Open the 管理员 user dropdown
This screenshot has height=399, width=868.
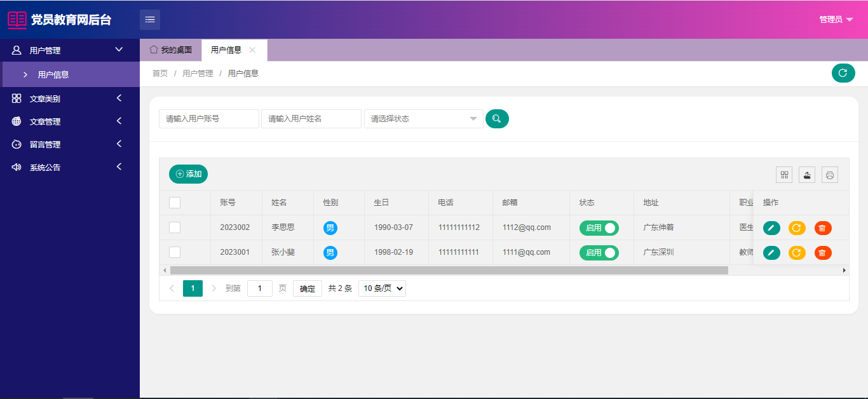(836, 20)
